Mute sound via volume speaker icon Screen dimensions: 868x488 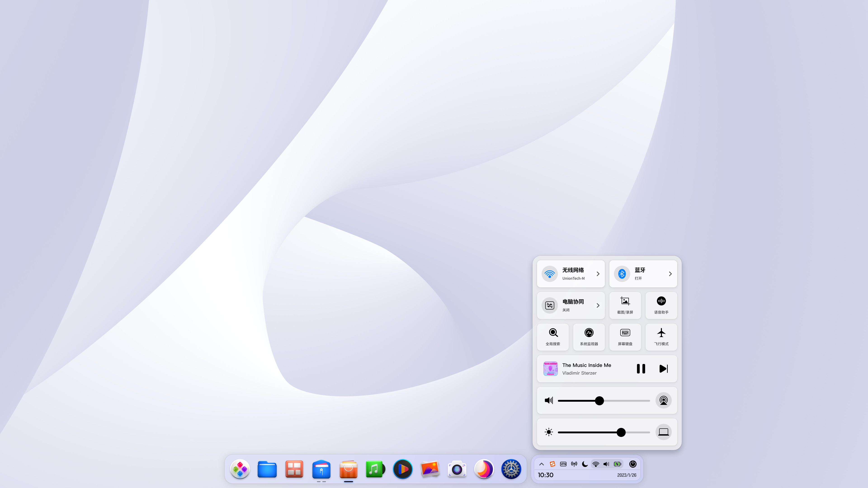(x=549, y=400)
